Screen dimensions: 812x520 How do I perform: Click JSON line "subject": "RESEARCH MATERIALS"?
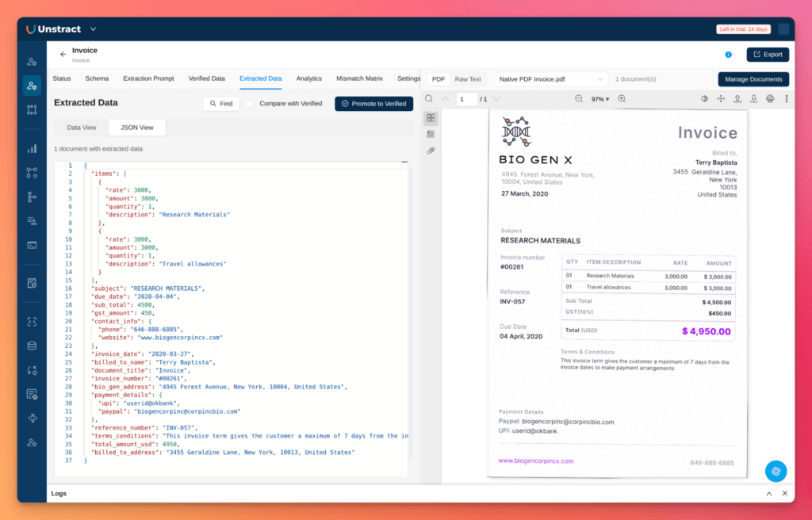pyautogui.click(x=147, y=289)
